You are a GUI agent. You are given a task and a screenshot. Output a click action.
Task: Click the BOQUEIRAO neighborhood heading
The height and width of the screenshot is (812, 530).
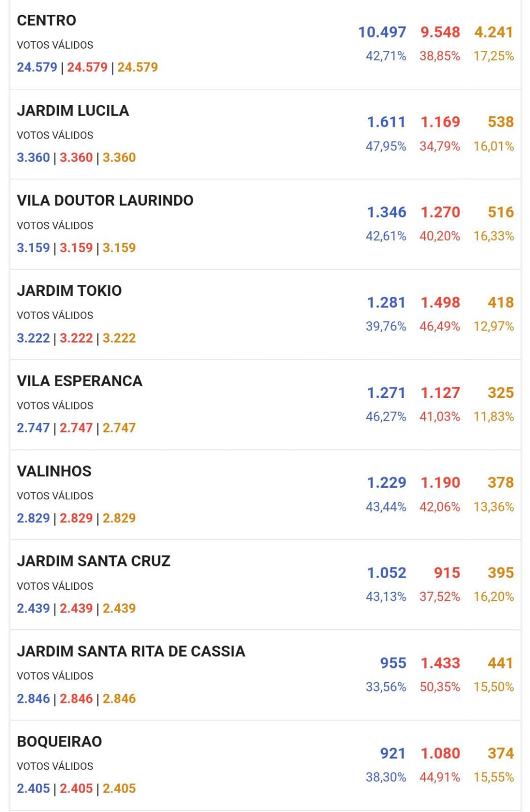click(59, 741)
